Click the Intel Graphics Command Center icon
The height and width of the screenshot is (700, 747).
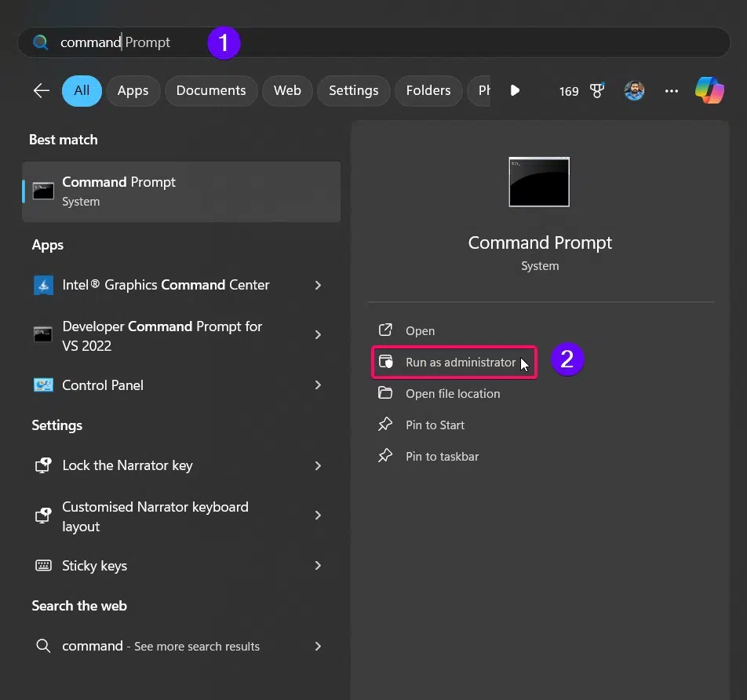(43, 285)
